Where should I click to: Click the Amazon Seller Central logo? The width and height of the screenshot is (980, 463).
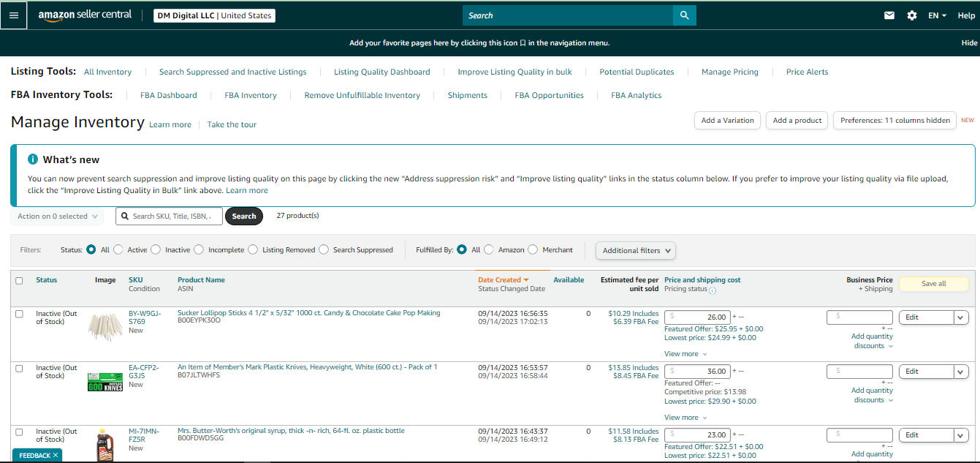coord(85,15)
